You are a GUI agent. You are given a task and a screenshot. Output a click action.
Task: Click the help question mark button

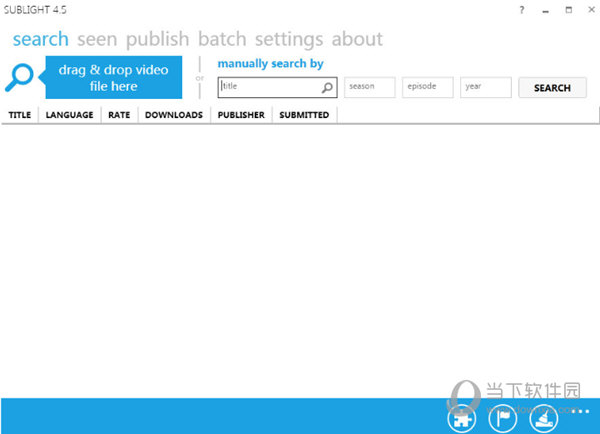pyautogui.click(x=522, y=10)
